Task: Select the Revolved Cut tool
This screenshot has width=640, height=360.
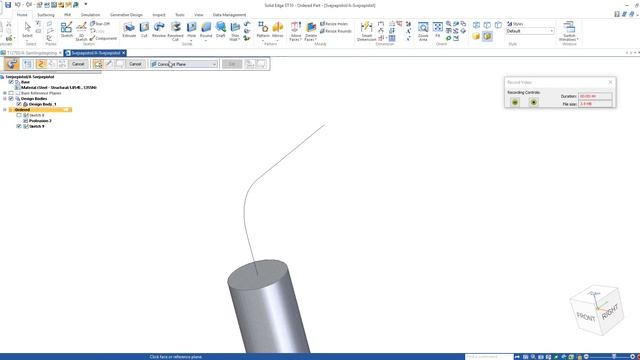Action: pyautogui.click(x=176, y=31)
